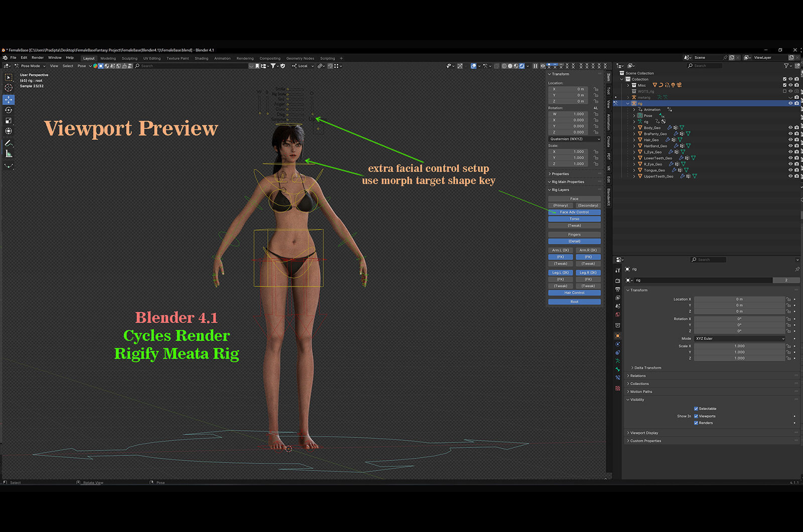The height and width of the screenshot is (532, 803).
Task: Open the XYZ Euler mode dropdown
Action: (739, 339)
